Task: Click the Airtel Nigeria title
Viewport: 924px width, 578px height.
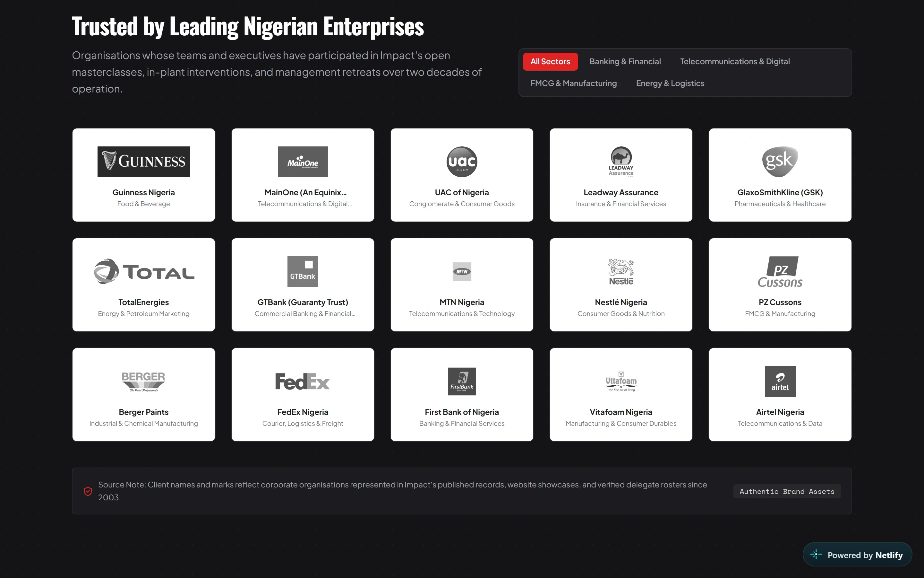Action: coord(780,412)
